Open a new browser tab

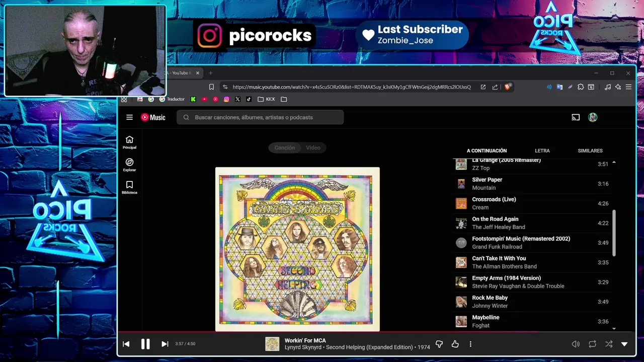[x=211, y=73]
